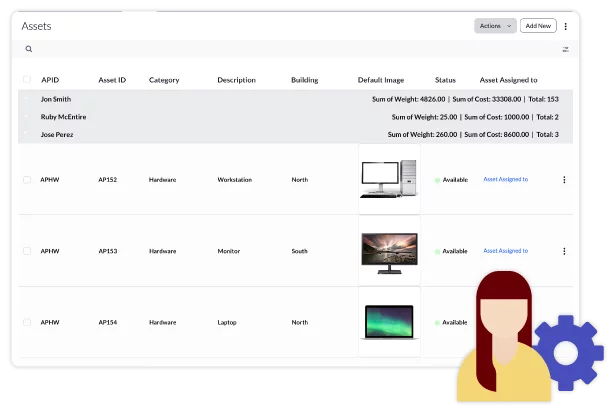610x409 pixels.
Task: Open row options for AP153 Monitor
Action: point(564,251)
